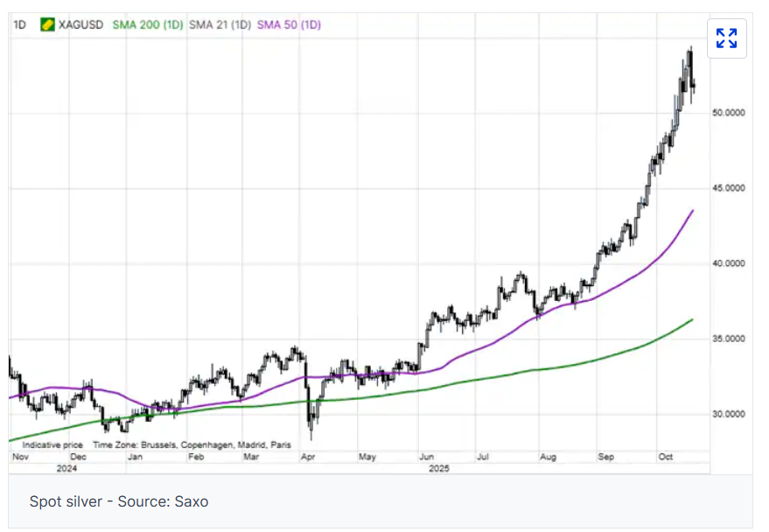This screenshot has height=532, width=769.
Task: Toggle the SMA 21 (1D) indicator legend
Action: click(x=220, y=25)
